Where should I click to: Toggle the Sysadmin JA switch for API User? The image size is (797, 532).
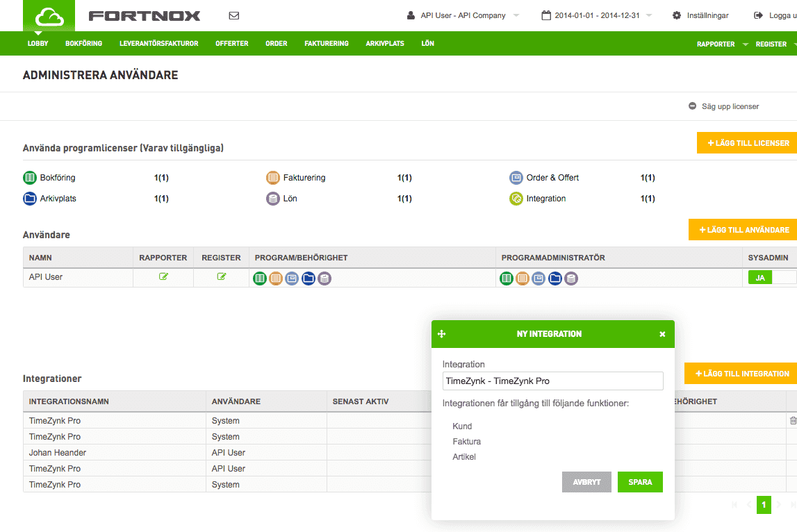771,277
